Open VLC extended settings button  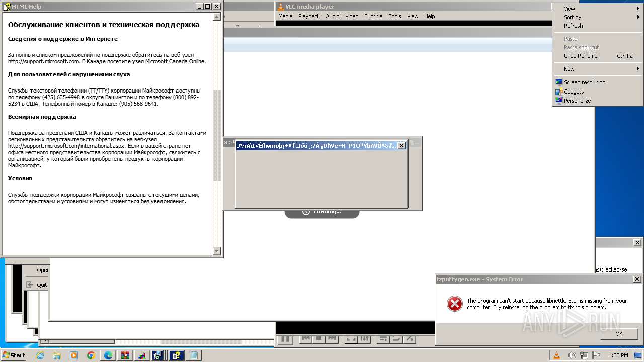coord(364,339)
